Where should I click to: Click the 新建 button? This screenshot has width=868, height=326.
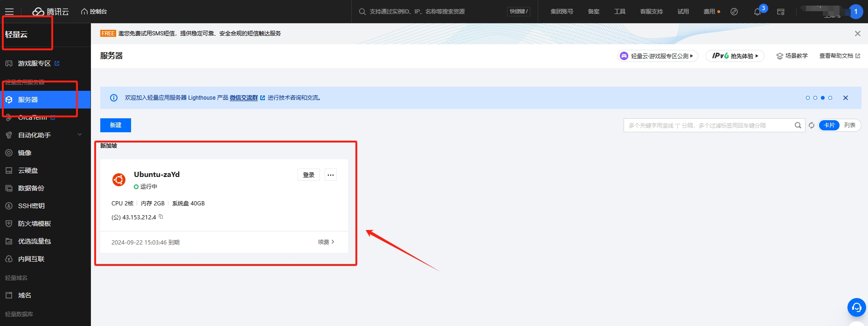pyautogui.click(x=115, y=125)
